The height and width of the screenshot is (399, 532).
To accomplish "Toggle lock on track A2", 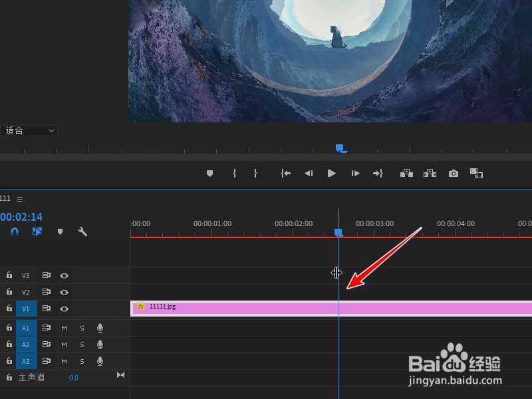I will click(9, 344).
